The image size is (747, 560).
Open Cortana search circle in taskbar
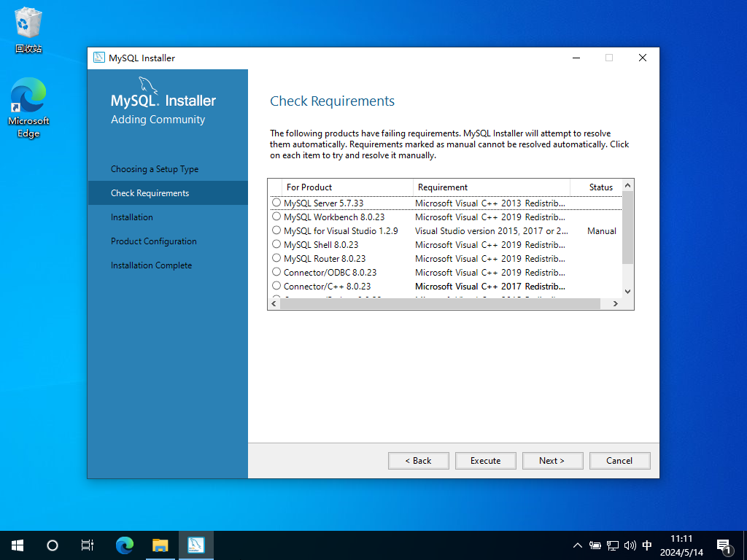(53, 545)
